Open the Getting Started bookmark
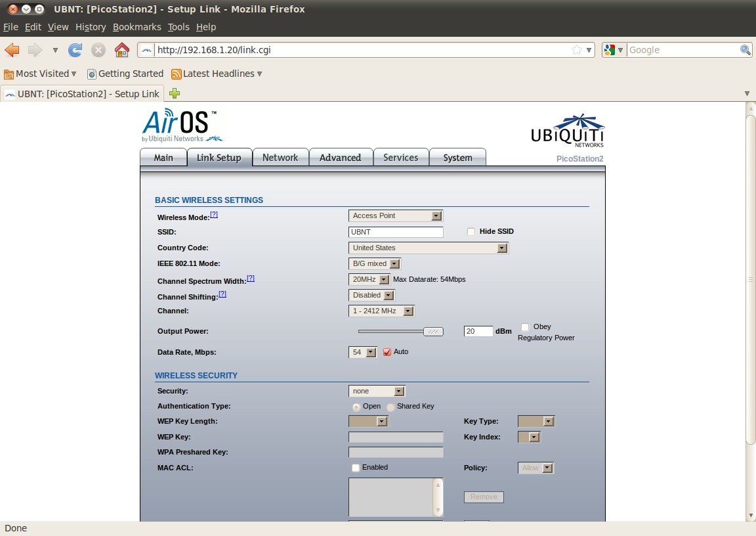756x536 pixels. pyautogui.click(x=125, y=74)
